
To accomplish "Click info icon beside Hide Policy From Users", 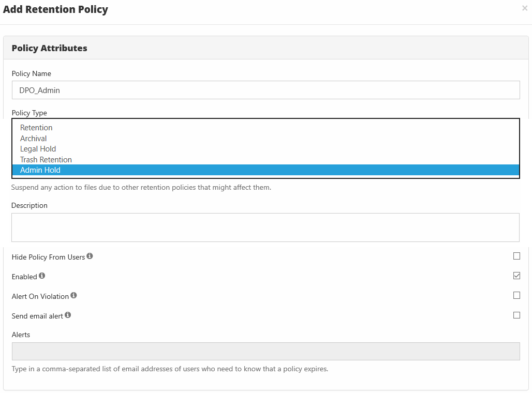I will pyautogui.click(x=90, y=256).
